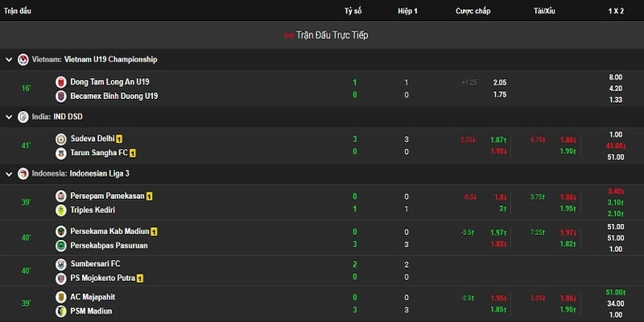Click the Dong Tam Long An U19 team logo
Image resolution: width=644 pixels, height=322 pixels.
tap(61, 82)
